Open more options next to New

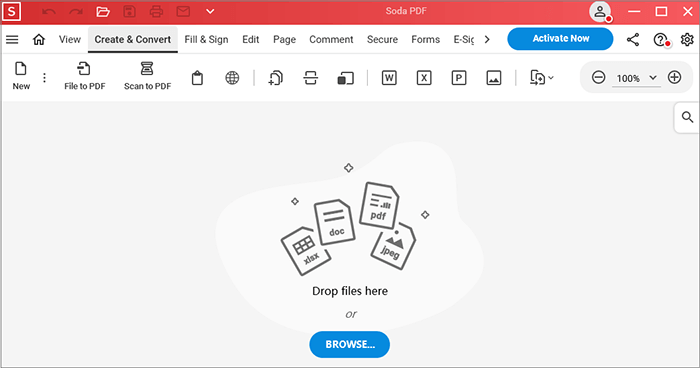coord(44,78)
